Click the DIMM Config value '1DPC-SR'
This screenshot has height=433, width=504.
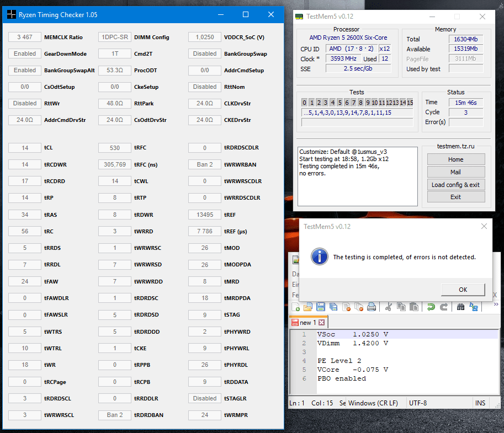point(115,38)
